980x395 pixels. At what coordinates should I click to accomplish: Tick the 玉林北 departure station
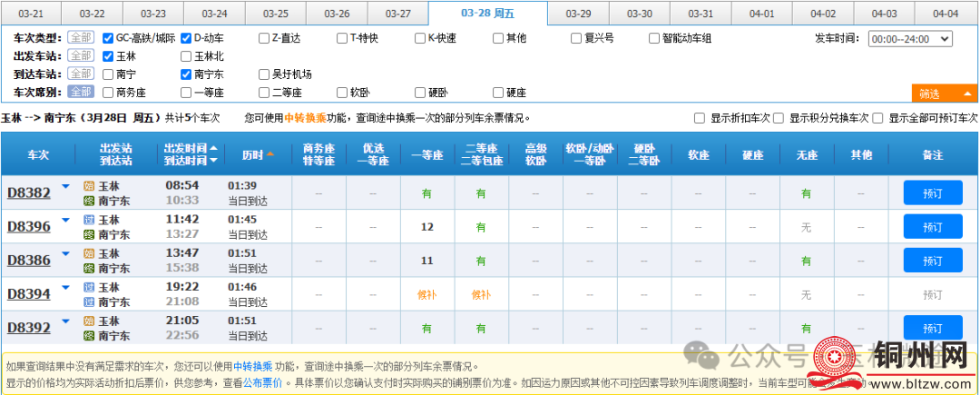[x=186, y=56]
